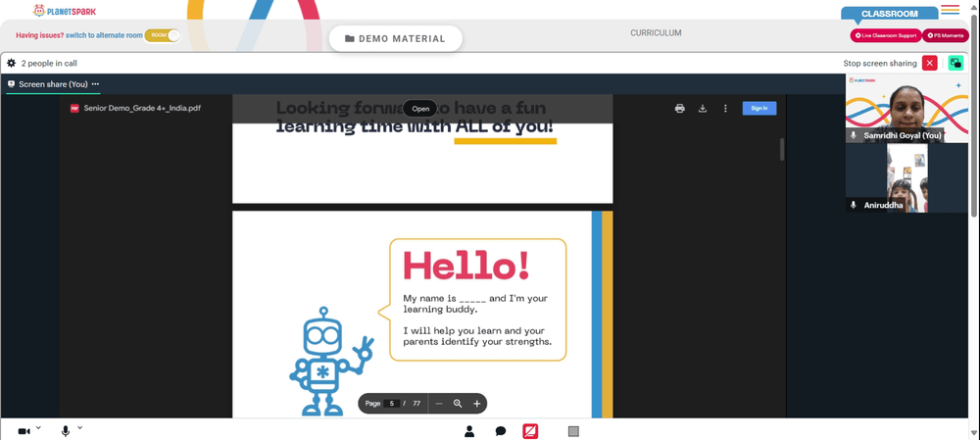Download the PDF document
980x440 pixels.
click(703, 108)
